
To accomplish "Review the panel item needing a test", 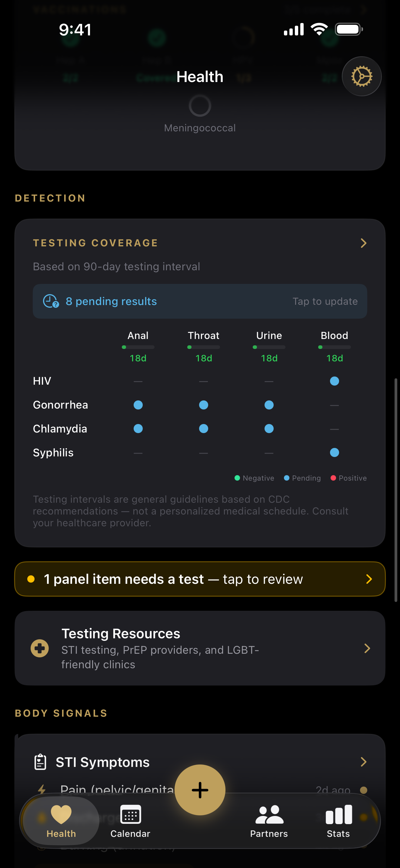I will 200,579.
